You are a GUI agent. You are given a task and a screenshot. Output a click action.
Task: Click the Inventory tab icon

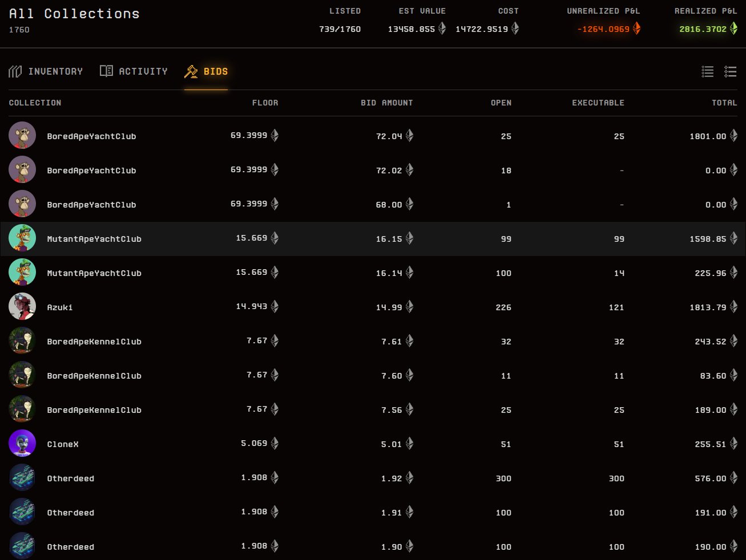click(15, 71)
